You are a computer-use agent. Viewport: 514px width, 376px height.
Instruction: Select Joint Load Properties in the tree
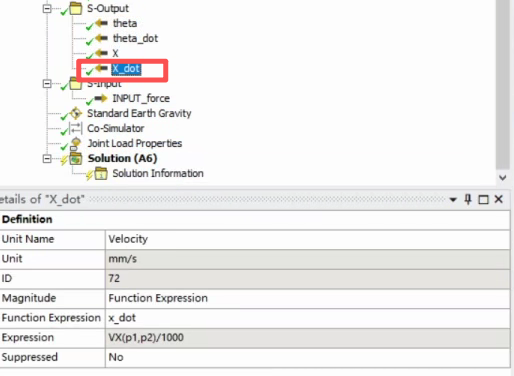point(135,143)
